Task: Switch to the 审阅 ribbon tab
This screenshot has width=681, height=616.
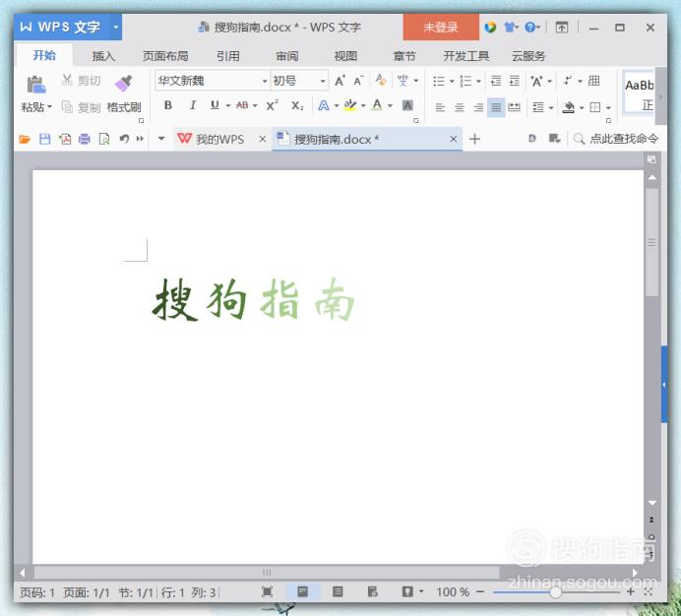Action: [x=287, y=56]
